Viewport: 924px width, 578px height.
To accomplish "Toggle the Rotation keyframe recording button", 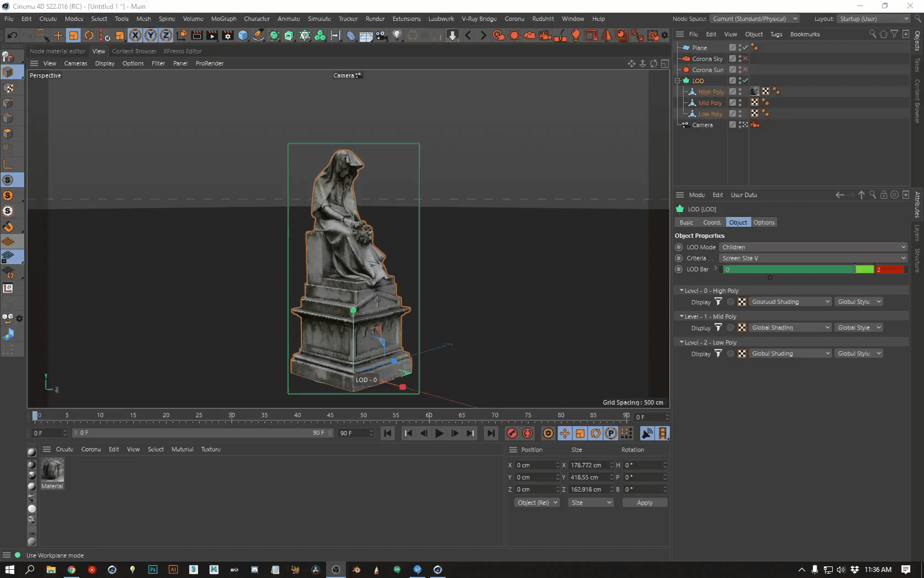I will click(596, 433).
